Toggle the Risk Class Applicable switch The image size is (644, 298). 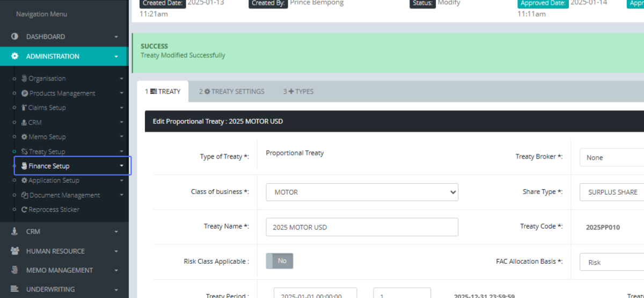tap(280, 261)
